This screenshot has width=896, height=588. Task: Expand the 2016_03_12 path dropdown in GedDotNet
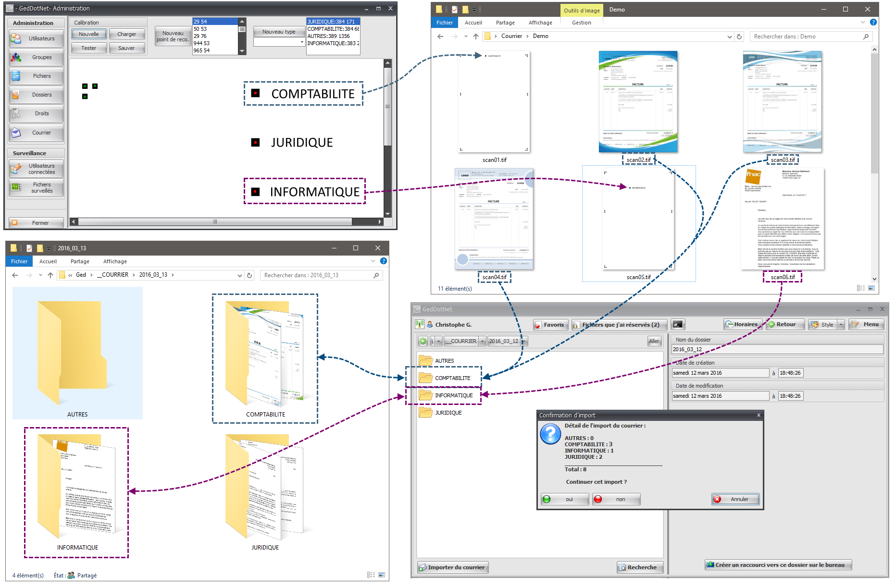(x=524, y=341)
